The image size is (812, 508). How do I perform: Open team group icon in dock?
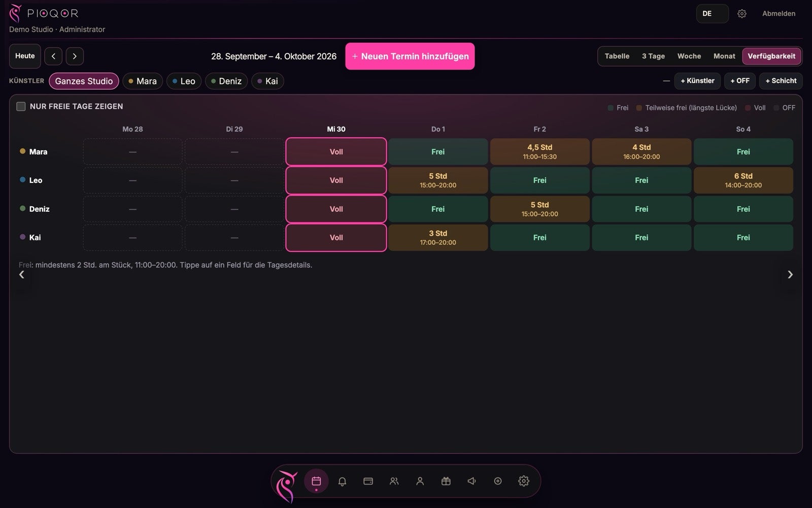pos(394,481)
